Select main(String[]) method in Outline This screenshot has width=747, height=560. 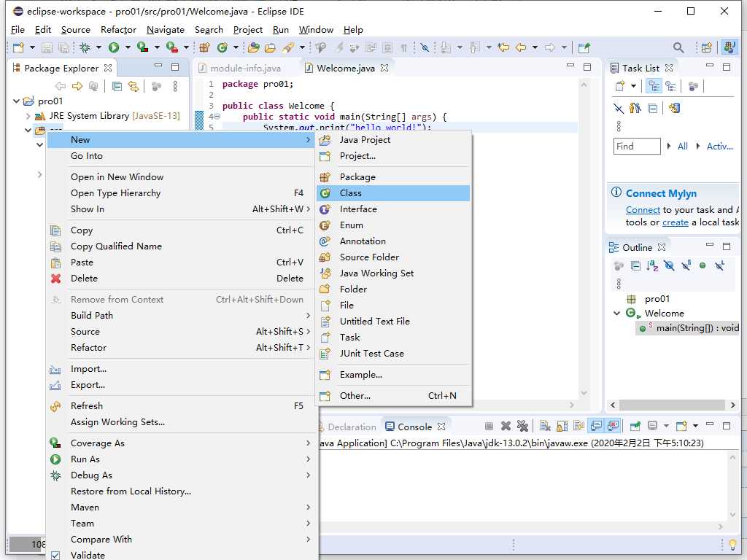pyautogui.click(x=688, y=328)
